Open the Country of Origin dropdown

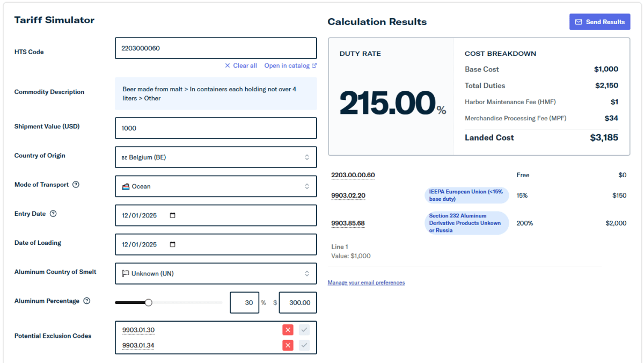pos(216,157)
